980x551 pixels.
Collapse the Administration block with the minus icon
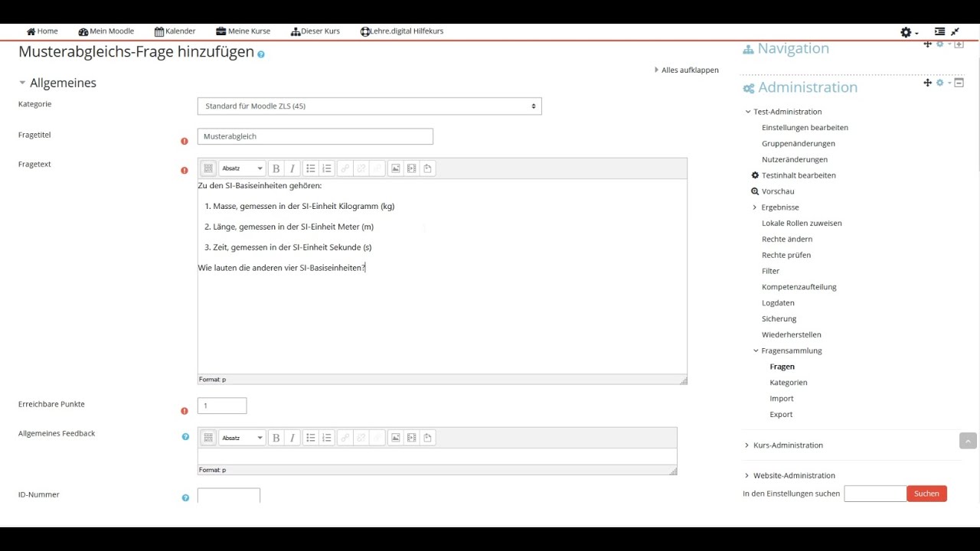point(959,83)
